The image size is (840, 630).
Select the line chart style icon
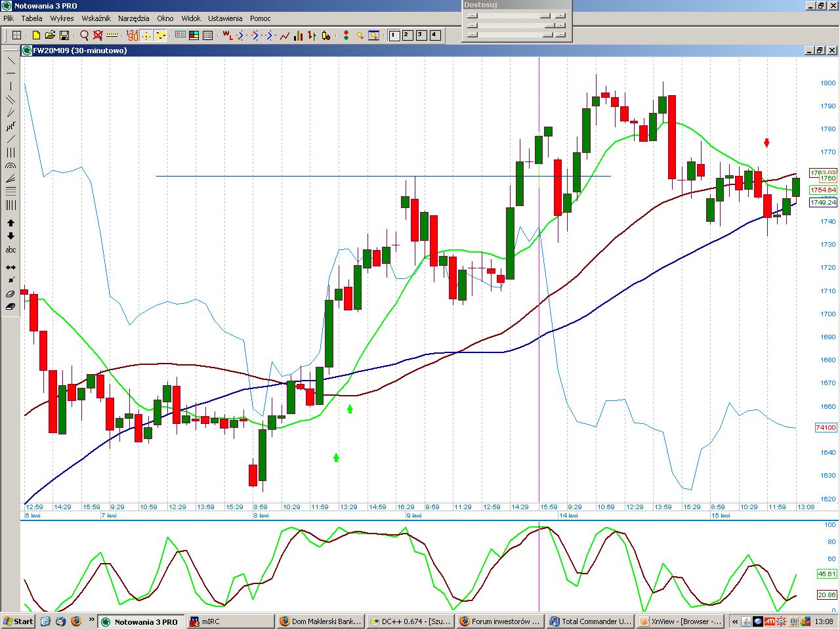pyautogui.click(x=285, y=35)
